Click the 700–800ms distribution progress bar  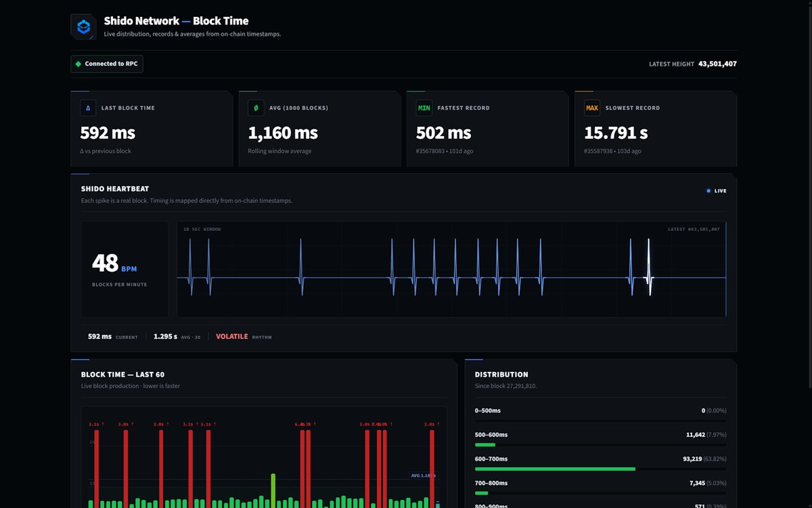pos(601,493)
